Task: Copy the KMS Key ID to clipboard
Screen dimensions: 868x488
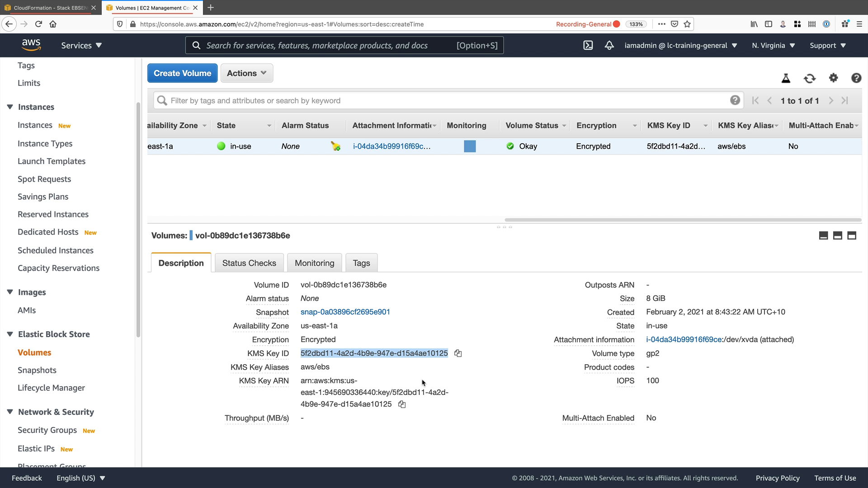Action: point(458,353)
